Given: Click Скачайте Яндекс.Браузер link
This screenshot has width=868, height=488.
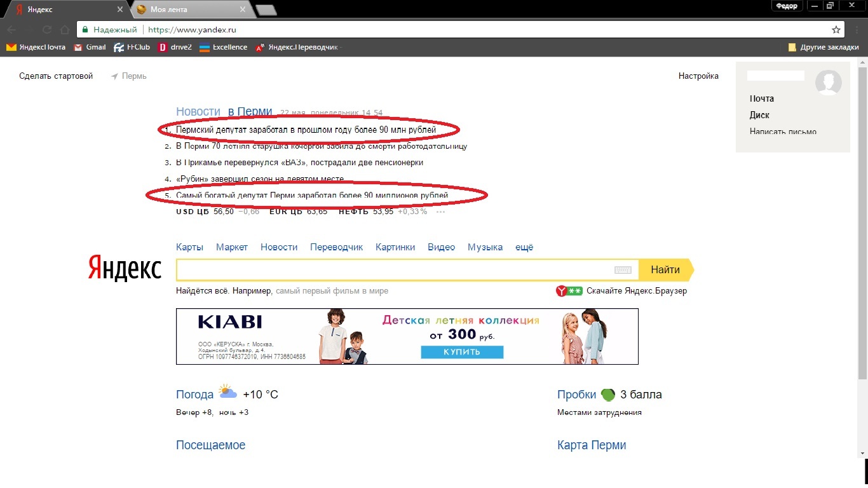Looking at the screenshot, I should (637, 291).
